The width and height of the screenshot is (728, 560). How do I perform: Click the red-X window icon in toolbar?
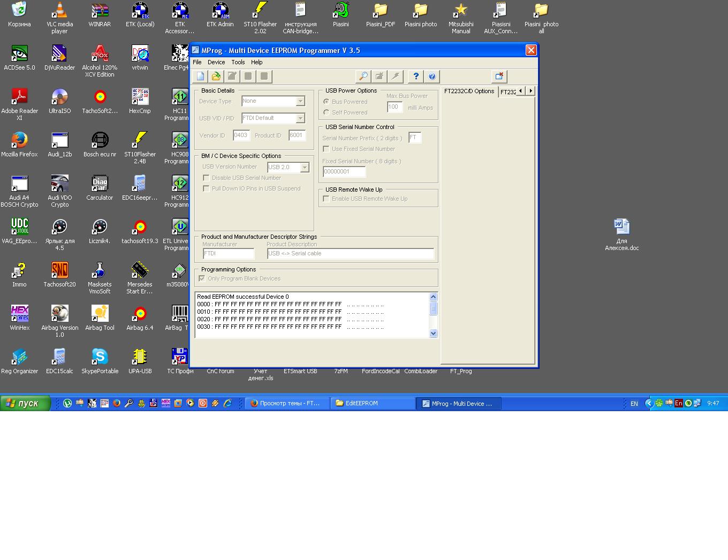coord(499,77)
